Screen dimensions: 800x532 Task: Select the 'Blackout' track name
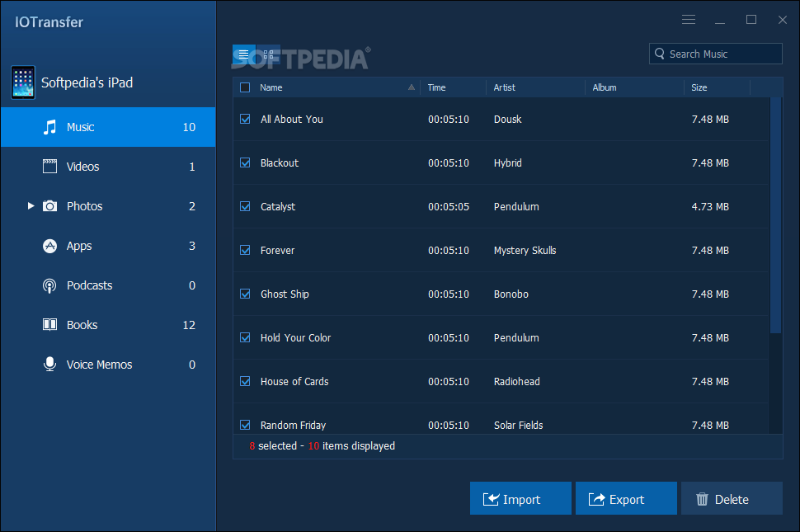click(280, 163)
